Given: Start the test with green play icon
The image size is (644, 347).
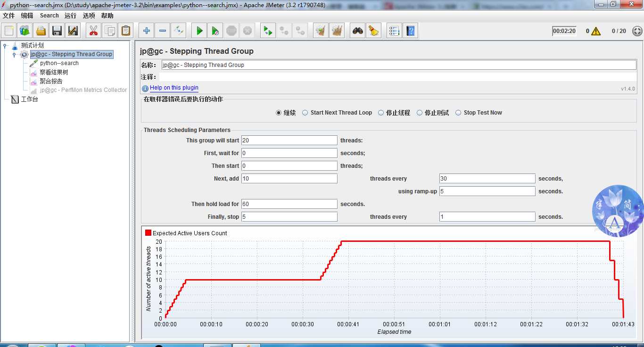Looking at the screenshot, I should coord(199,31).
